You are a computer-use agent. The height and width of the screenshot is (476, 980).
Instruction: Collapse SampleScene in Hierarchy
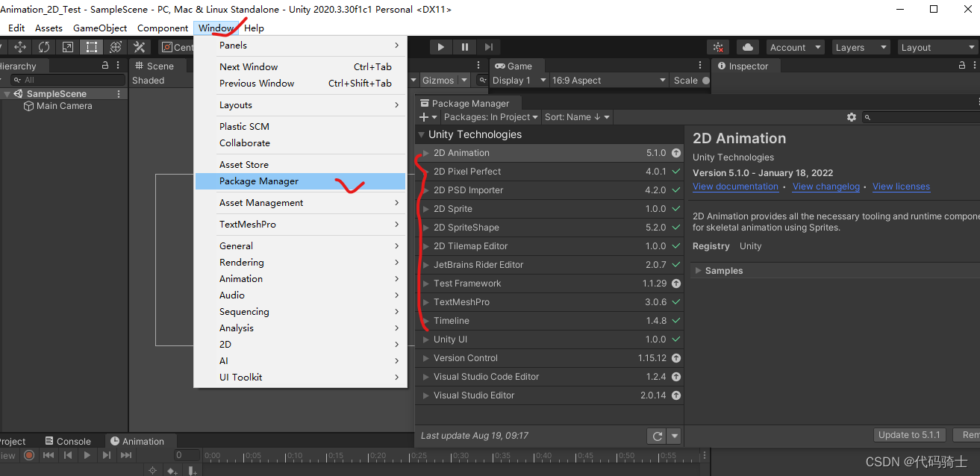pos(7,94)
